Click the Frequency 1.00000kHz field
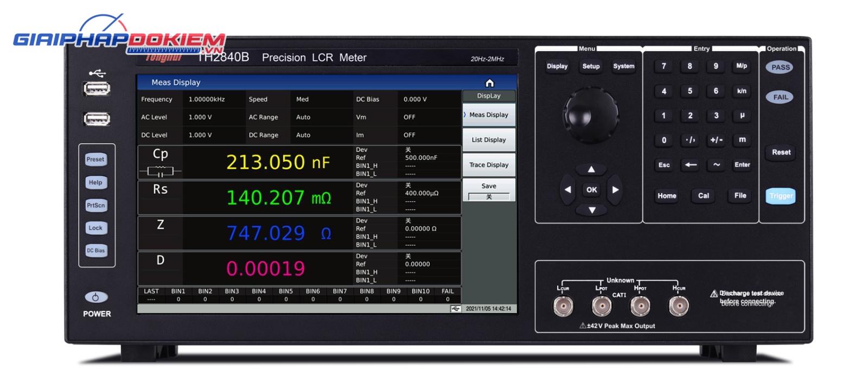 point(214,99)
